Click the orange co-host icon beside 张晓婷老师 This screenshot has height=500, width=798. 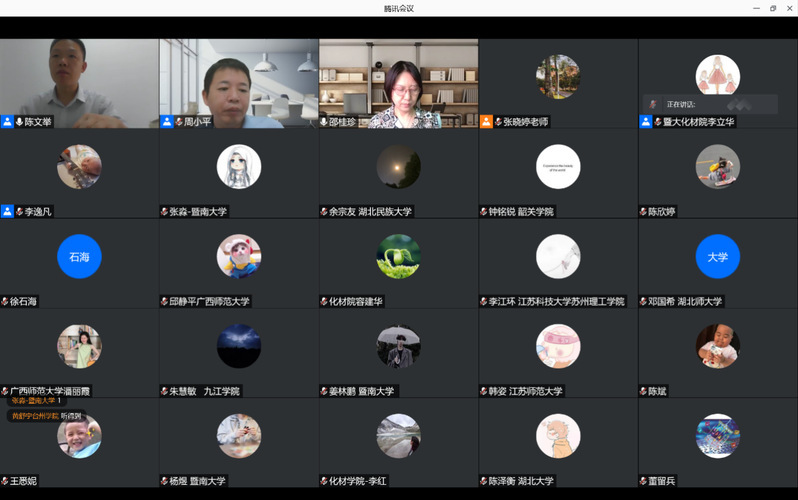point(486,122)
